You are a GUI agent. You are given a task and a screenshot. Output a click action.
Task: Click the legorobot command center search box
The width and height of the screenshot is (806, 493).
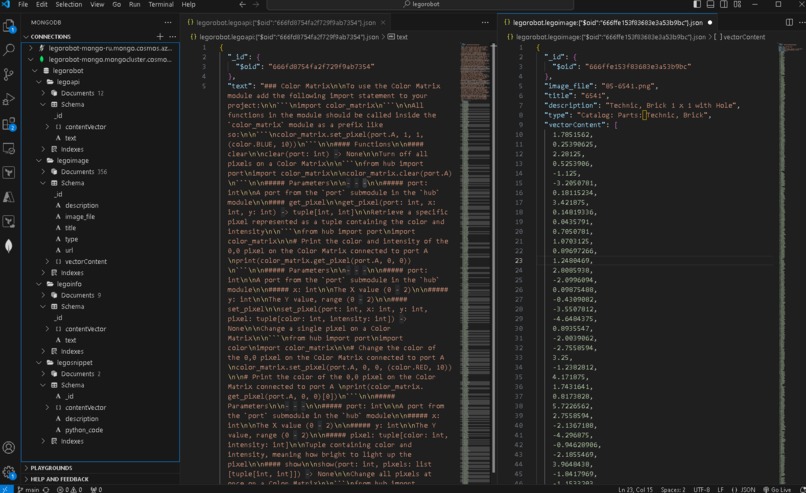pos(420,4)
